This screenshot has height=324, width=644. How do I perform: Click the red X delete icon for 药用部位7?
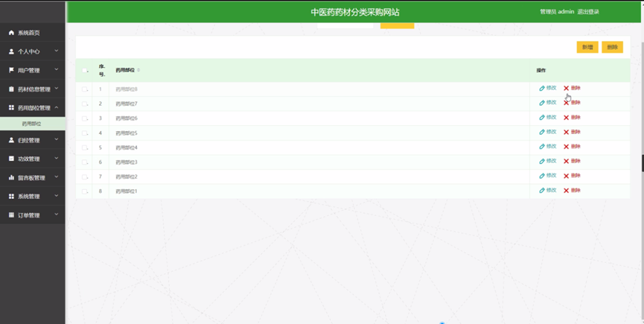tap(566, 103)
